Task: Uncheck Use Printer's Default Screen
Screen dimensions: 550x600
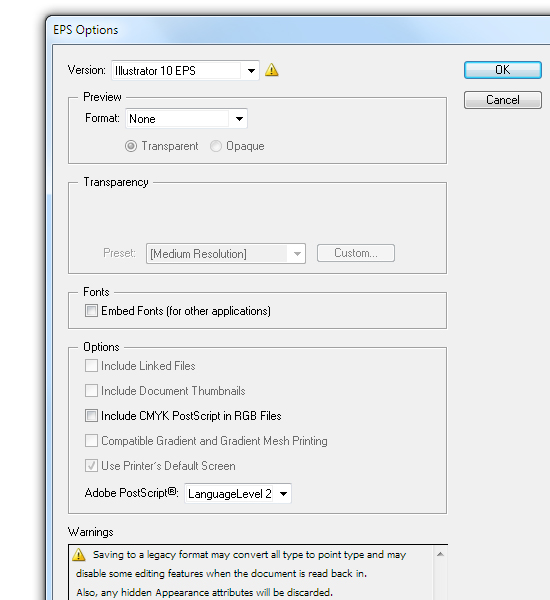Action: click(x=91, y=466)
